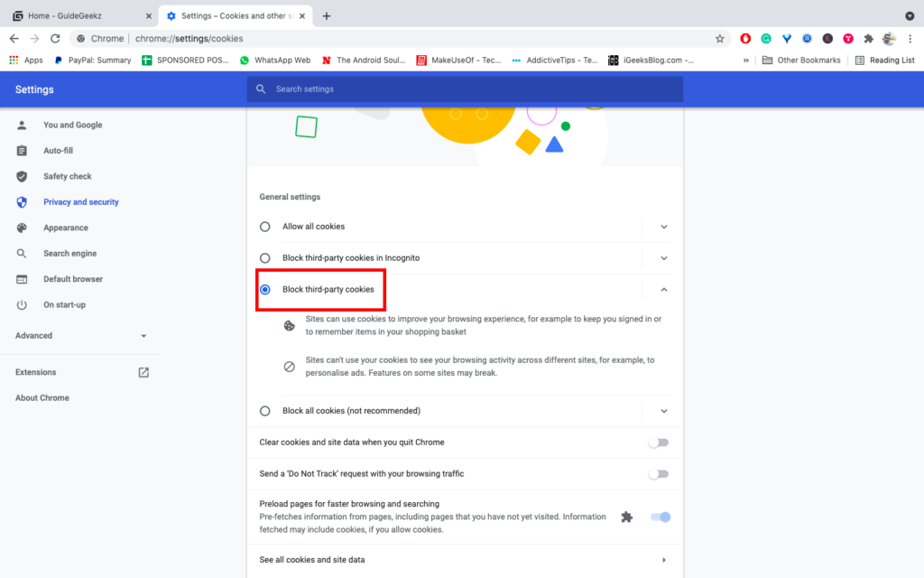Open the red Opera-style extension icon
The height and width of the screenshot is (578, 924).
745,38
